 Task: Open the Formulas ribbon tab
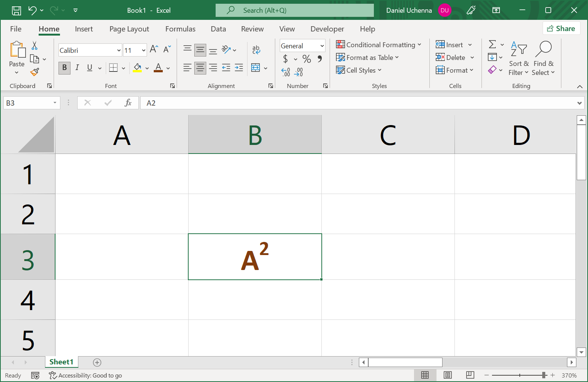point(180,29)
